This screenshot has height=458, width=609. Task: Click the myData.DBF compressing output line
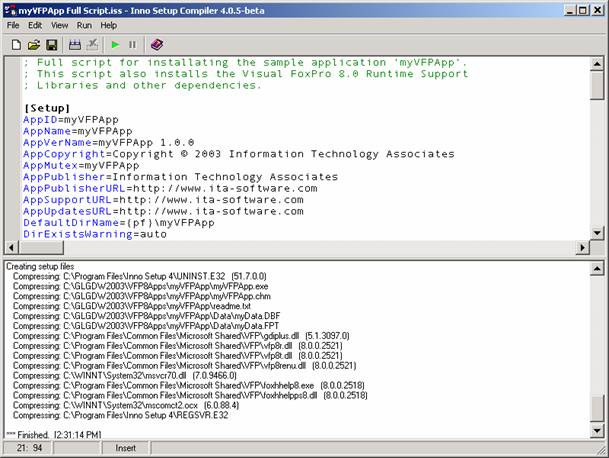tap(146, 316)
